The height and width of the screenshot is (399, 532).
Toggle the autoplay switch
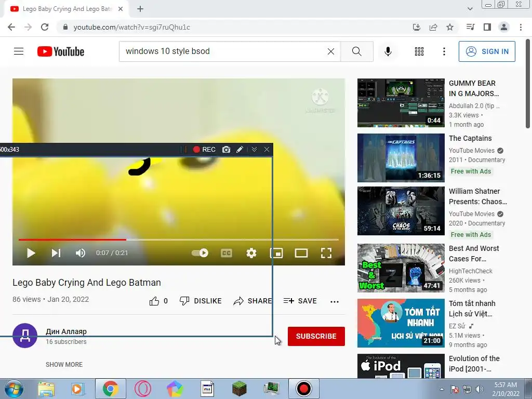pyautogui.click(x=200, y=253)
